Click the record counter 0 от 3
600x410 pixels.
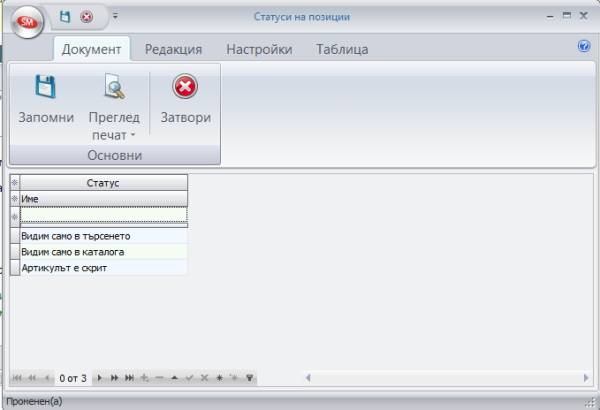tap(73, 379)
